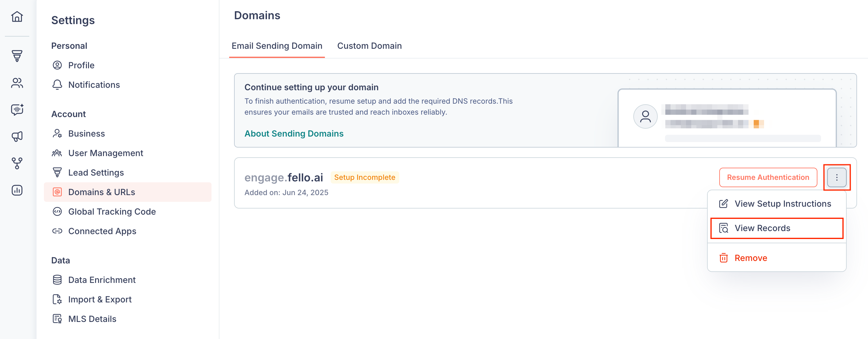Open the AI chat waveform icon
The height and width of the screenshot is (339, 868).
click(x=17, y=109)
